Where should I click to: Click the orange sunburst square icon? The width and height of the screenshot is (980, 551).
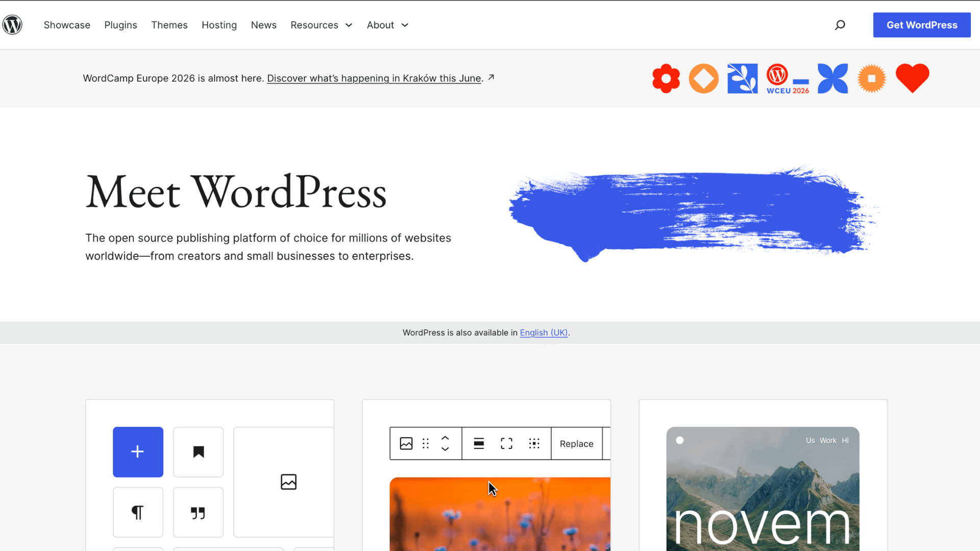[872, 79]
